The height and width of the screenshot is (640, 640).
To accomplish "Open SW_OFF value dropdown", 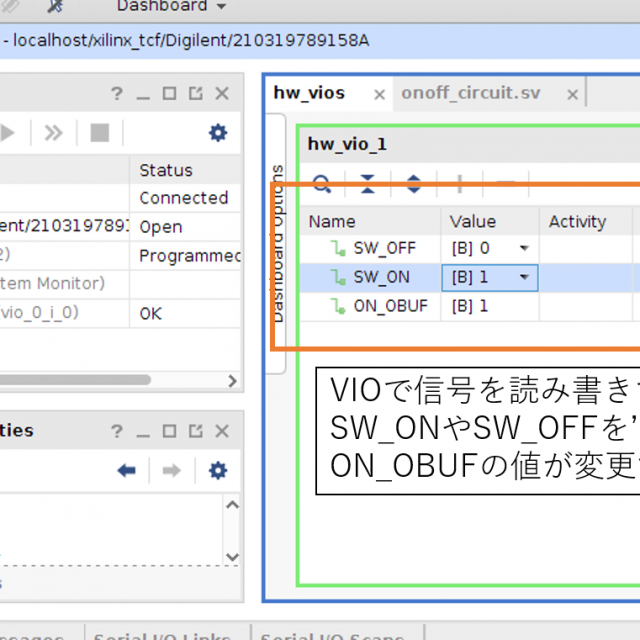I will point(523,248).
